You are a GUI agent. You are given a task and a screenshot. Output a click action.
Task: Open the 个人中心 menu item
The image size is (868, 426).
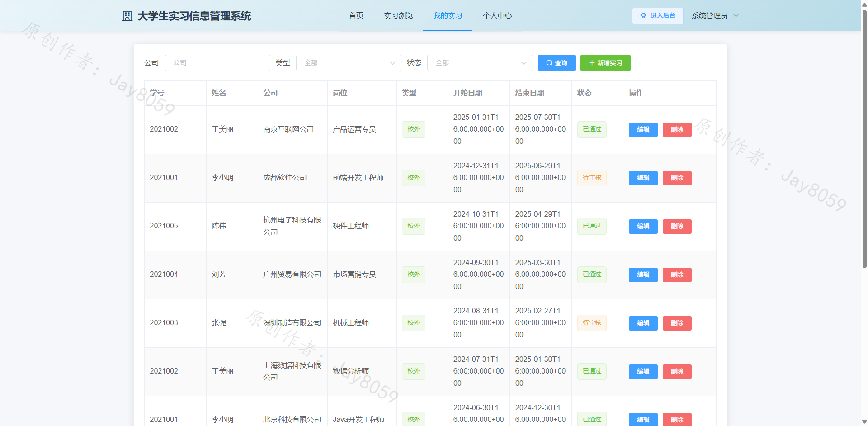click(497, 16)
